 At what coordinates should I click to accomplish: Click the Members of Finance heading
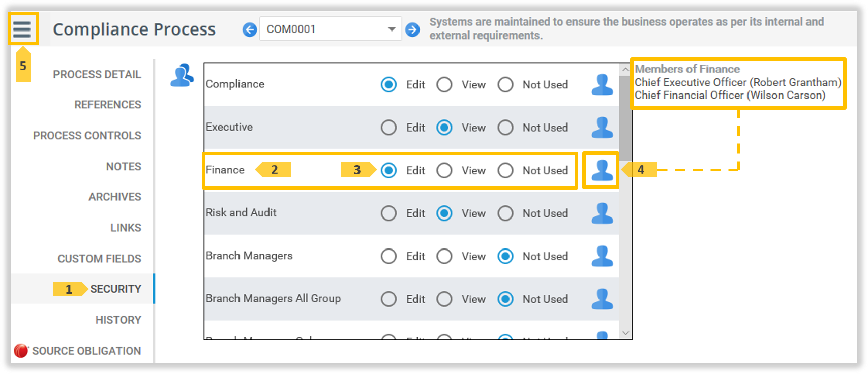tap(687, 69)
